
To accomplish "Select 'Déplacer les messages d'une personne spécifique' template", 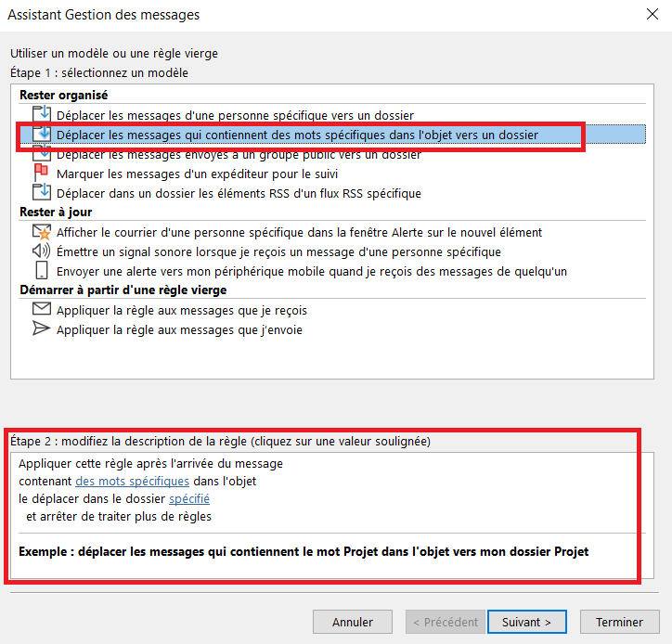I will tap(235, 115).
